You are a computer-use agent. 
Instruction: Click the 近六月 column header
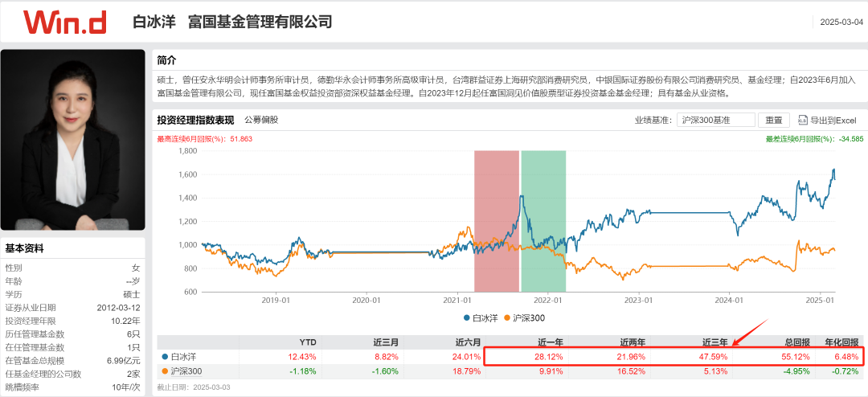(x=469, y=342)
